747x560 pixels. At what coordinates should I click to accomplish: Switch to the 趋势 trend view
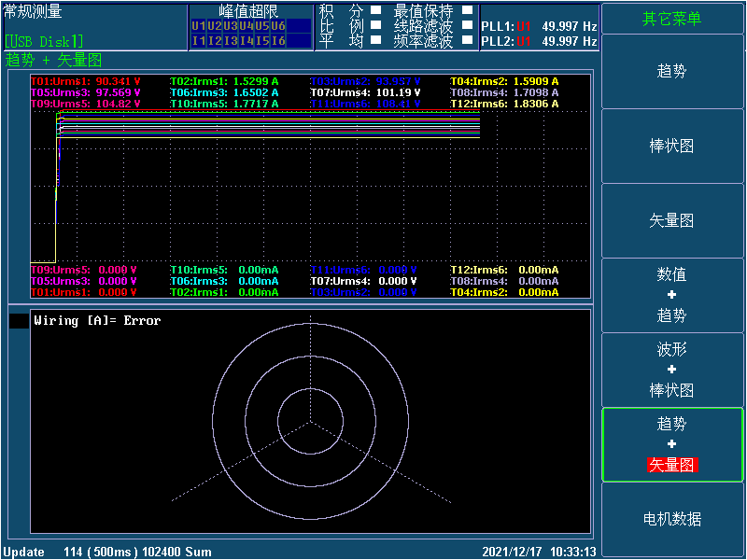[x=671, y=71]
